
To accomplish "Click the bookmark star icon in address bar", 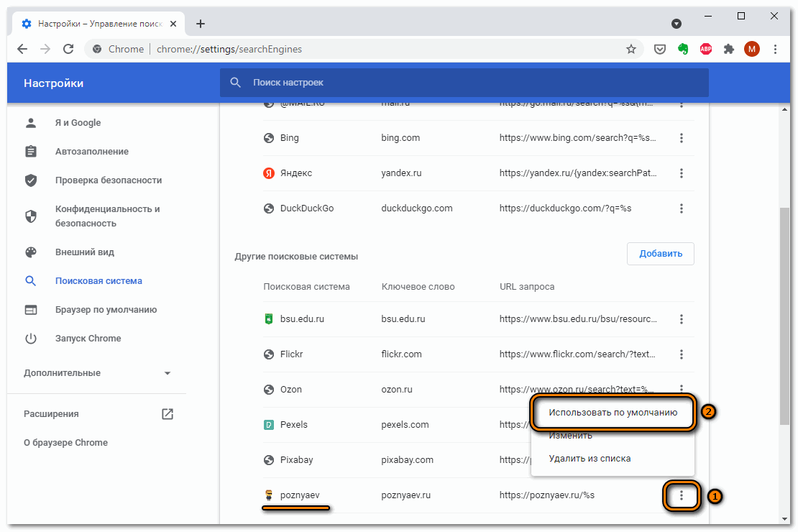I will [x=631, y=49].
